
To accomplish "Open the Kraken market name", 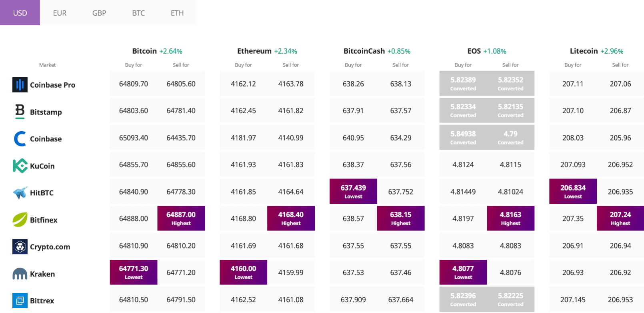I will 42,274.
